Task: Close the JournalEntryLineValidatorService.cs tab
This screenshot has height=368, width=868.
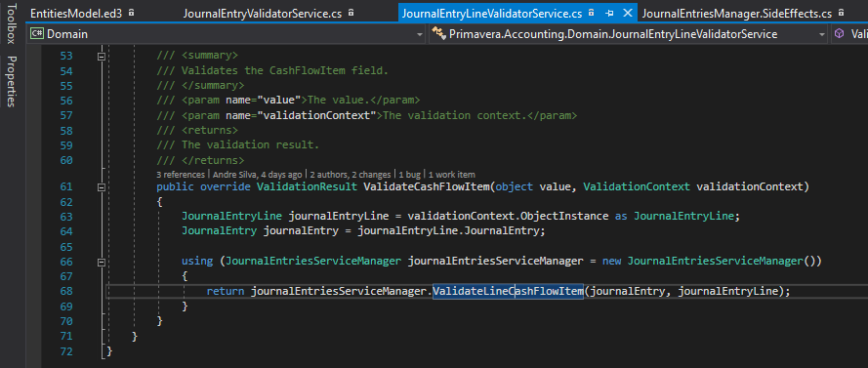Action: tap(628, 13)
